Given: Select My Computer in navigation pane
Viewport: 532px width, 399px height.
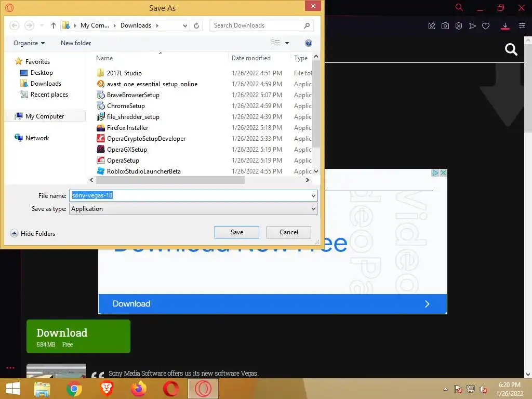Looking at the screenshot, I should [45, 116].
